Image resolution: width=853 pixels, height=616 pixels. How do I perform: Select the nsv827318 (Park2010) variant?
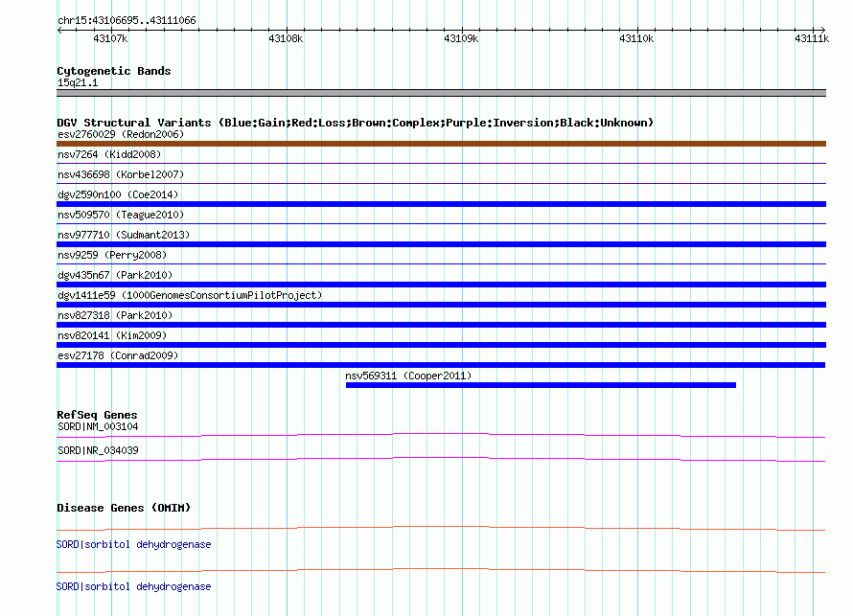point(115,315)
